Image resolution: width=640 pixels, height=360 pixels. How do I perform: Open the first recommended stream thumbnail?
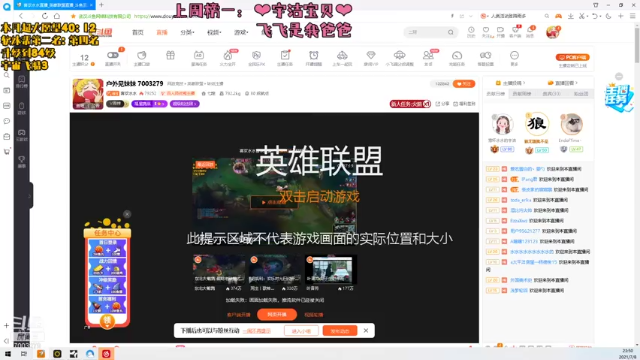[218, 269]
